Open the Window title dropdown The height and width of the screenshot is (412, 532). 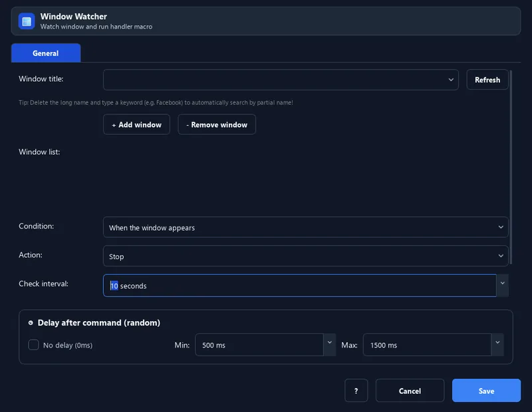coord(281,80)
